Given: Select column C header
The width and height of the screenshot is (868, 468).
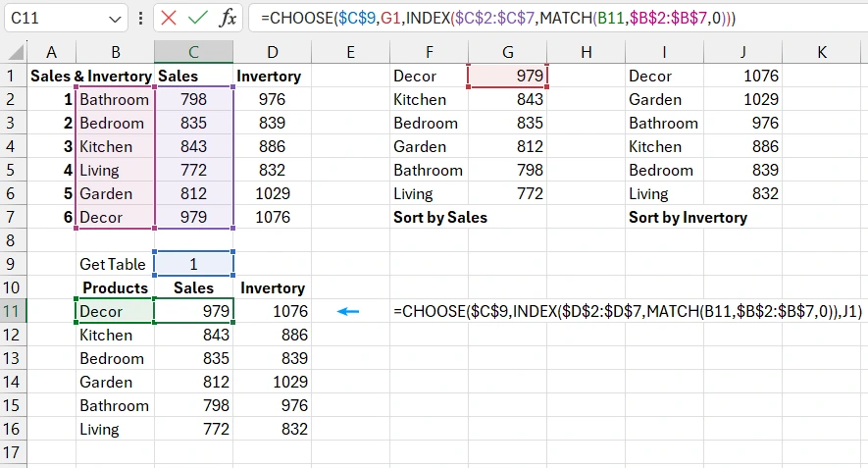Looking at the screenshot, I should tap(194, 52).
